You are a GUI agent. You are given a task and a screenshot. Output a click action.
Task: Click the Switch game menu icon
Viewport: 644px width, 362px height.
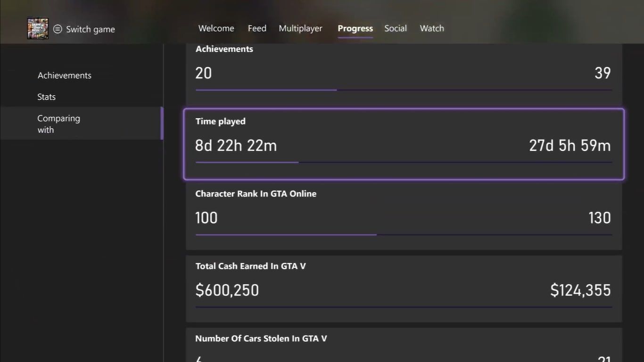click(x=58, y=29)
